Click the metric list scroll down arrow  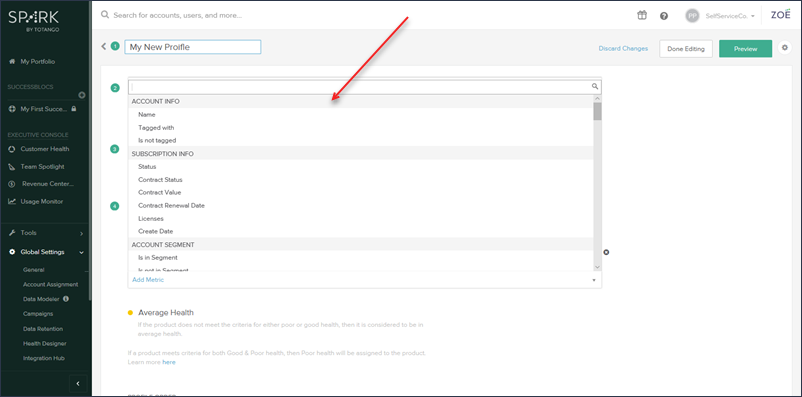(x=597, y=267)
